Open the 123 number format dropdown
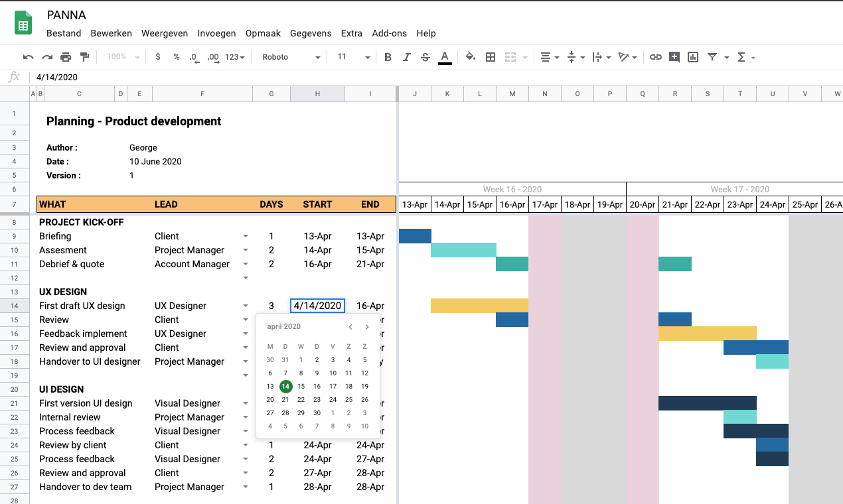The image size is (843, 504). pyautogui.click(x=235, y=57)
